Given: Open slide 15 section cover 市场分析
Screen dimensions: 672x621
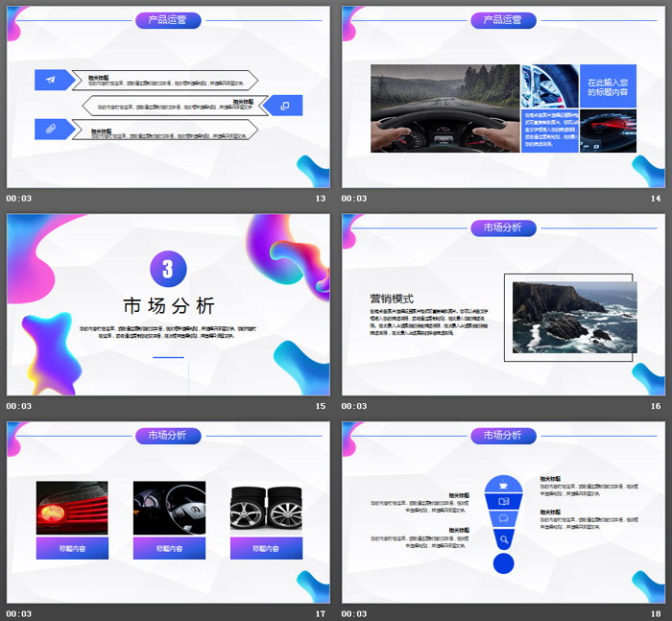Looking at the screenshot, I should [x=168, y=304].
